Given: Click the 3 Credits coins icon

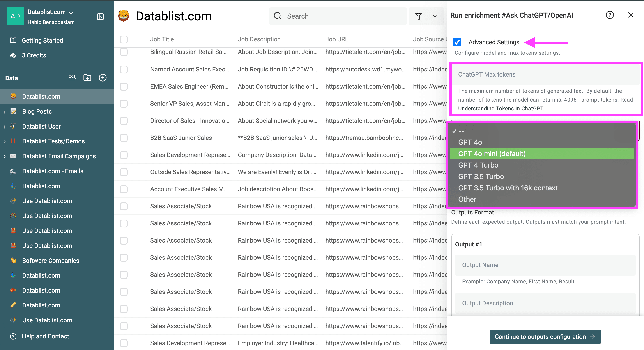Looking at the screenshot, I should click(x=13, y=55).
